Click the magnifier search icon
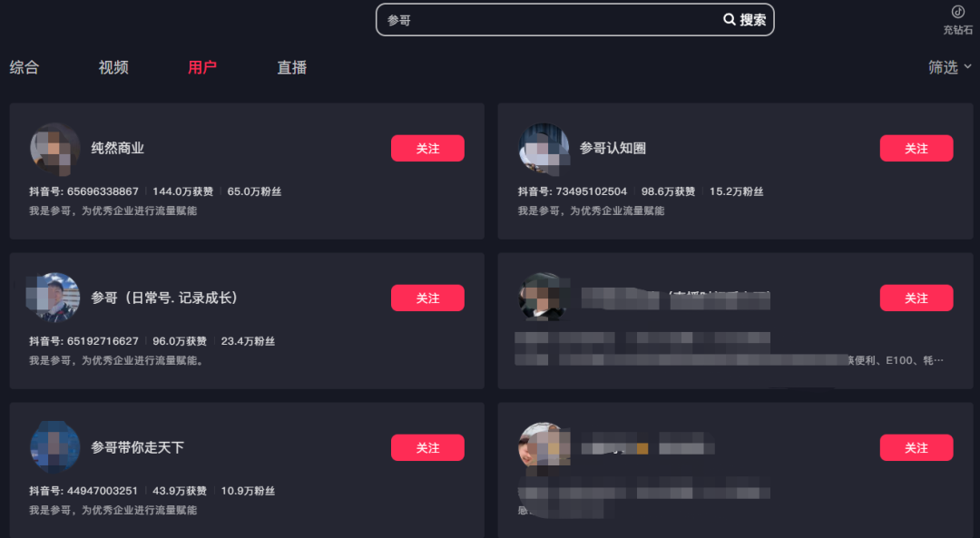Screen dimensions: 980x538 [729, 19]
